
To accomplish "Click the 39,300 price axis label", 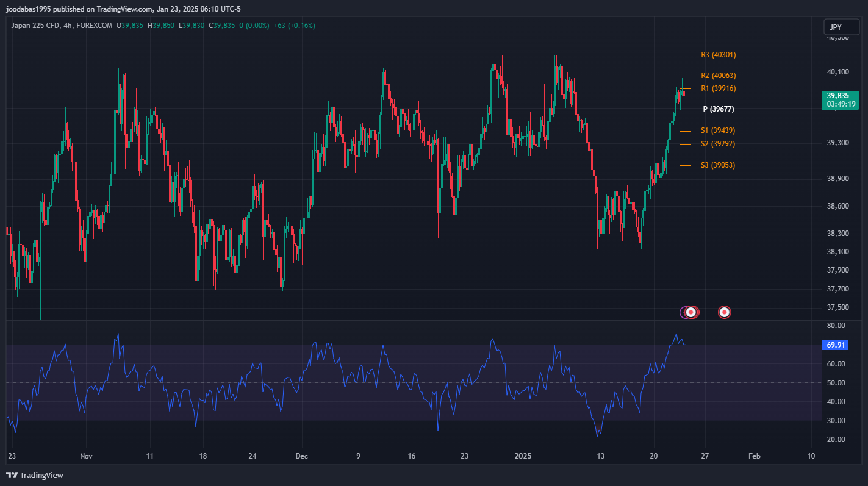I will point(838,143).
